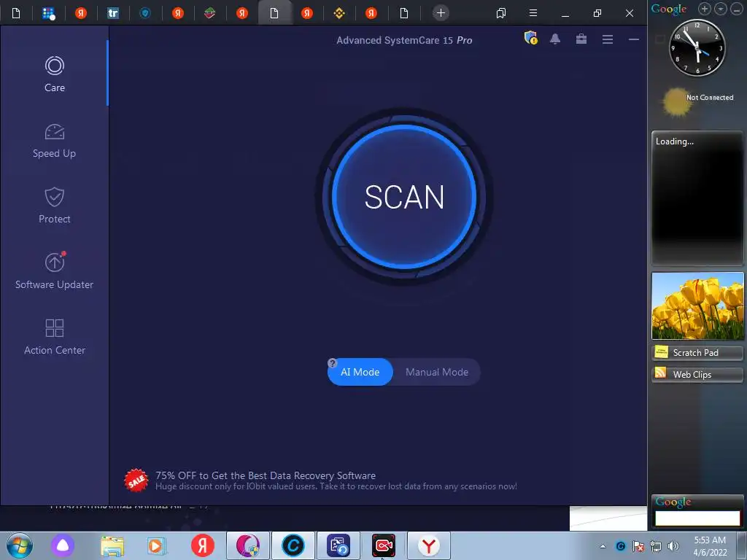Open Advanced SystemCare taskbar icon
747x560 pixels.
(293, 545)
